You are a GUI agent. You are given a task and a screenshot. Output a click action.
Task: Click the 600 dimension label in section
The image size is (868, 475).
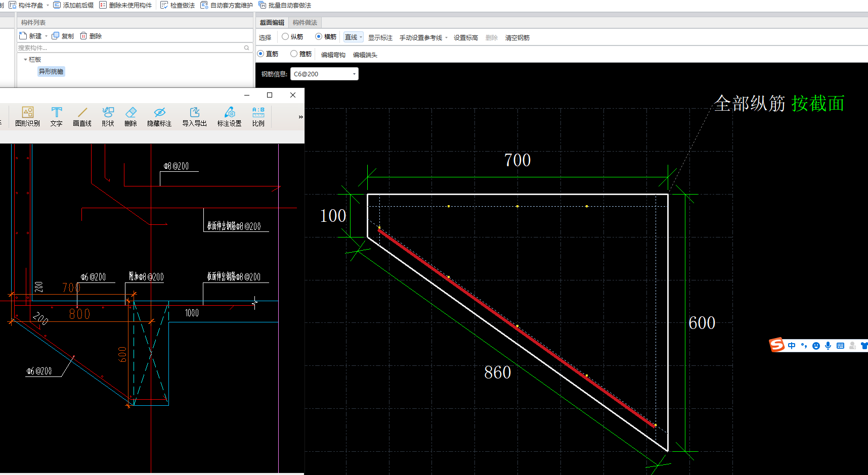(702, 323)
